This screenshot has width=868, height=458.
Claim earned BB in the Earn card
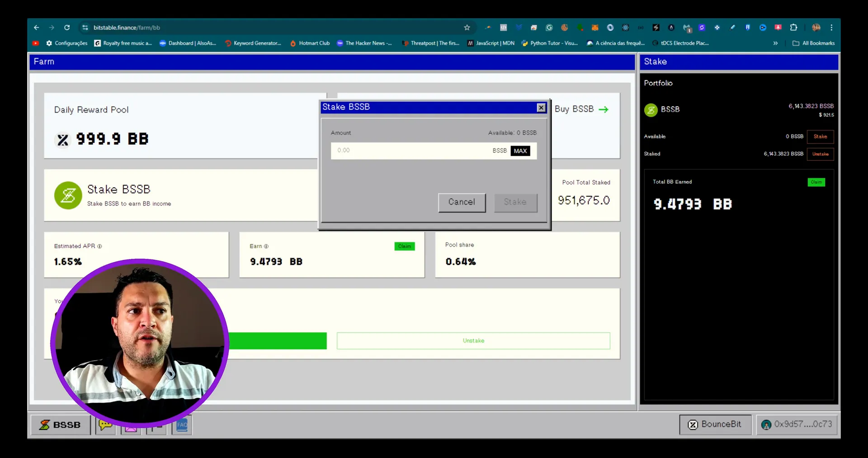pyautogui.click(x=405, y=246)
